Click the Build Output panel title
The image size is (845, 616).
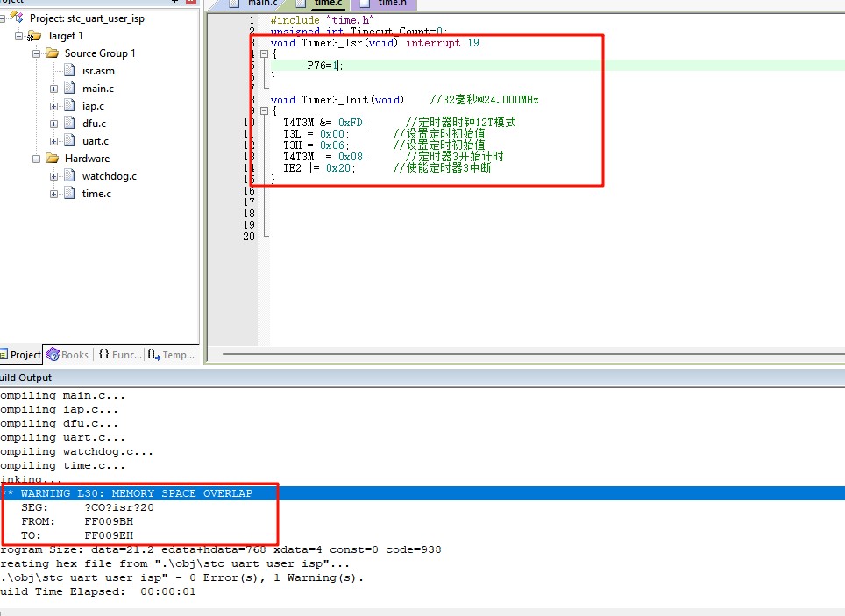pos(26,378)
